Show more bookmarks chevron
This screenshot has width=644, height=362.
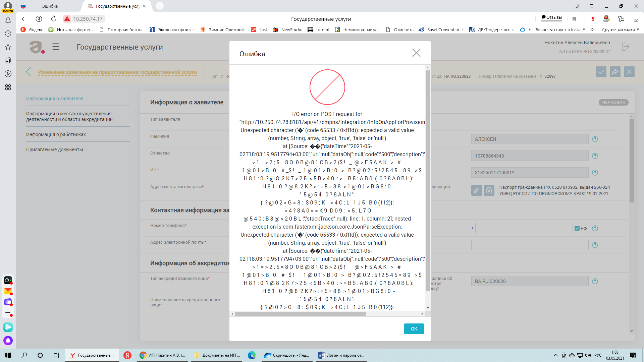[x=592, y=29]
